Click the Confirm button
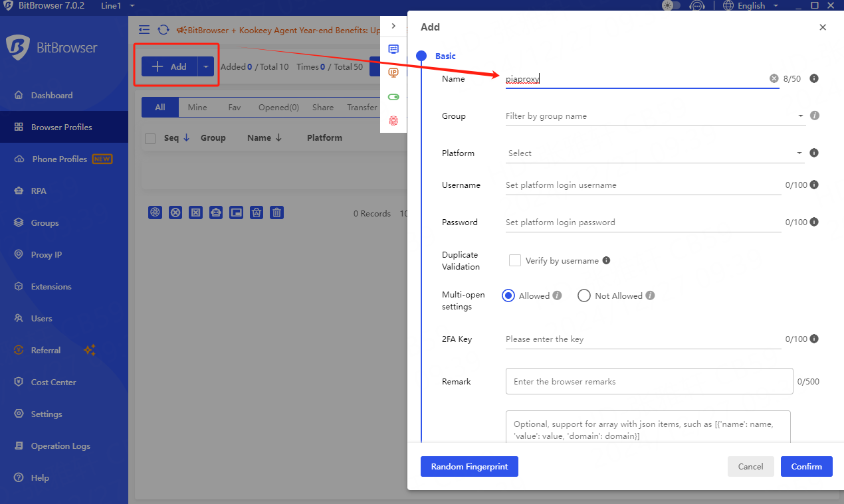Viewport: 844px width, 504px height. click(x=806, y=467)
